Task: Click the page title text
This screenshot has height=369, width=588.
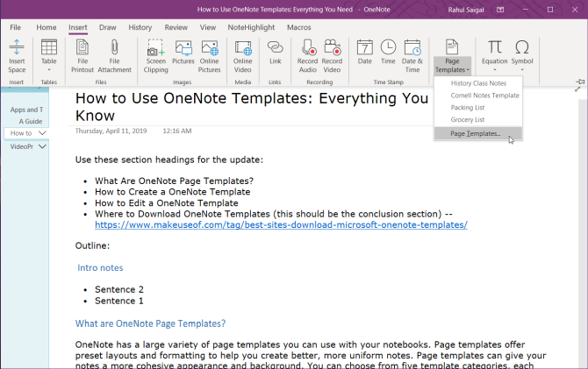Action: [252, 107]
